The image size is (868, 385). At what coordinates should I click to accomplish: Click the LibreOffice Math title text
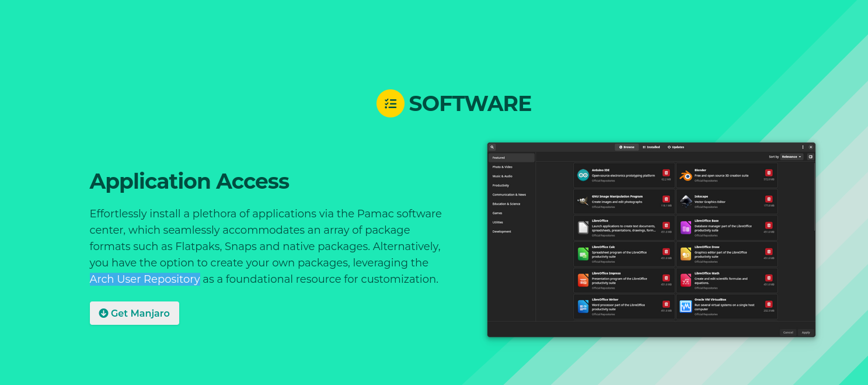pyautogui.click(x=707, y=273)
